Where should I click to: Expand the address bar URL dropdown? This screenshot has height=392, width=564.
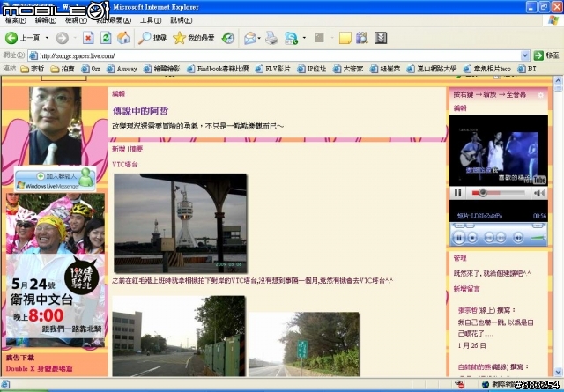[525, 55]
